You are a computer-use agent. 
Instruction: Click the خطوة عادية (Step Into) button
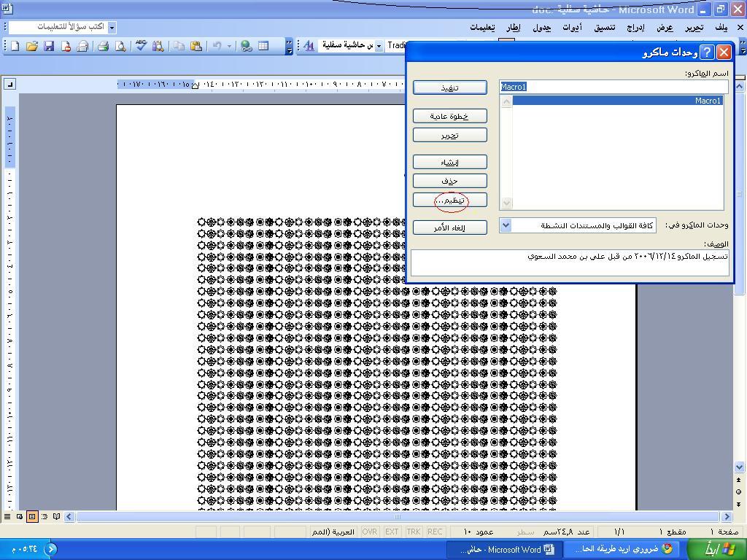pyautogui.click(x=449, y=116)
